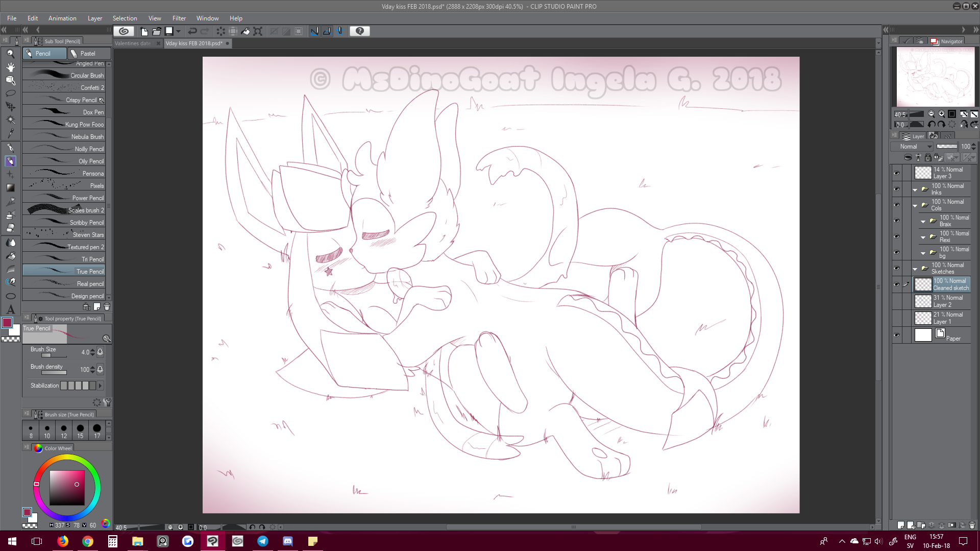Screen dimensions: 980x551
Task: Choose the Scribby Pencil brush
Action: [64, 222]
